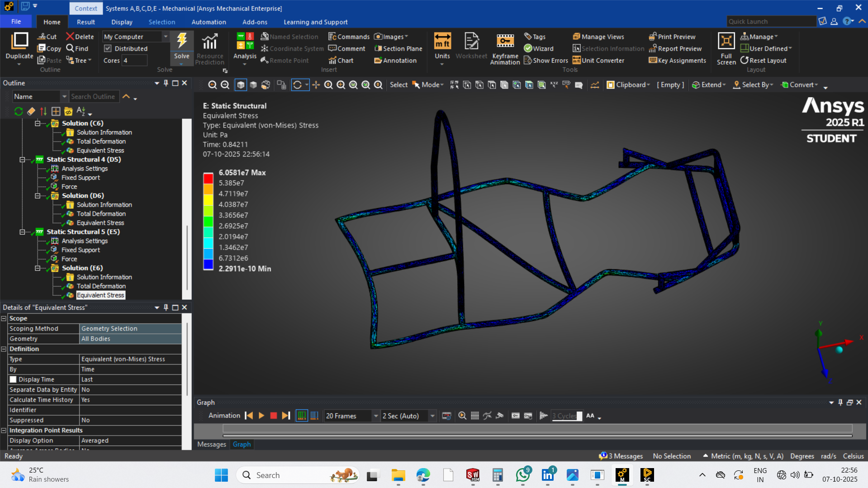Click the animation timeline slider bar
This screenshot has width=868, height=488.
coord(537,429)
